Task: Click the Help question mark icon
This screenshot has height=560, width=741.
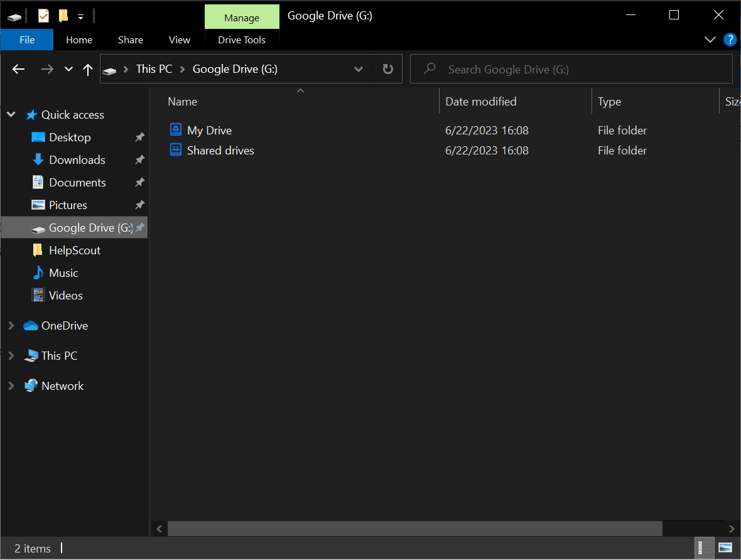Action: pos(730,40)
